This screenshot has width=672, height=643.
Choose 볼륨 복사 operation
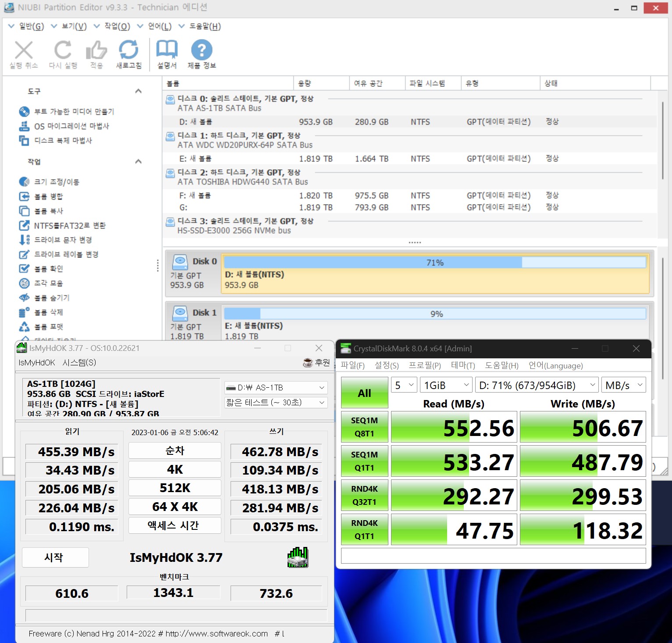point(41,211)
